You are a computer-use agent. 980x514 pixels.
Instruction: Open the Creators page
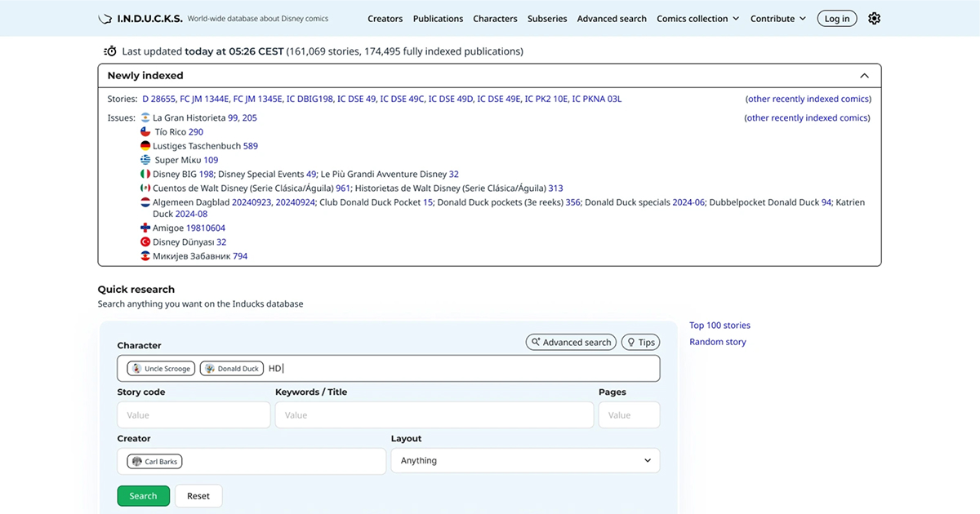tap(385, 19)
